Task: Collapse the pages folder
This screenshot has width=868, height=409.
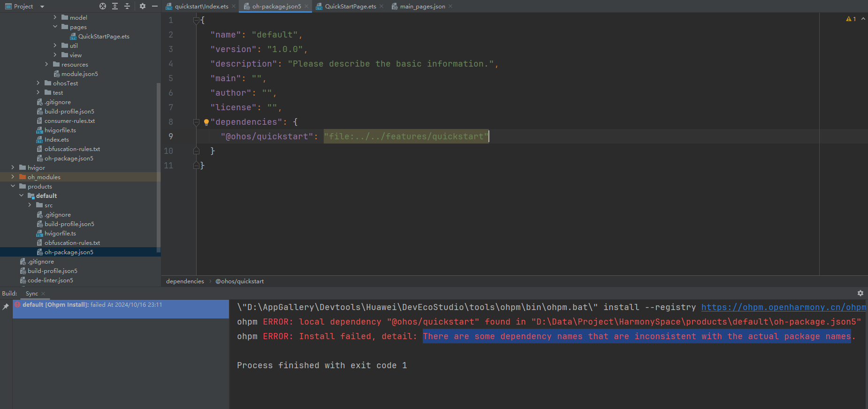Action: [x=55, y=27]
